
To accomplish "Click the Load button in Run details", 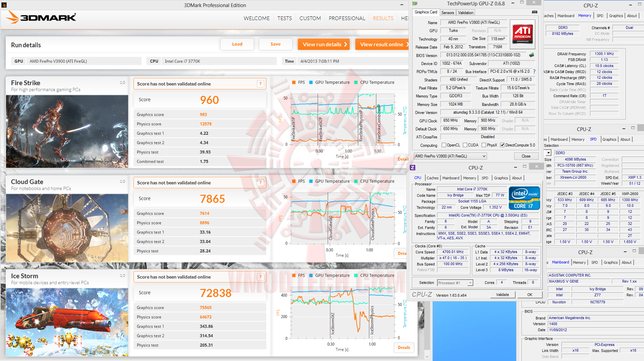I will pyautogui.click(x=237, y=44).
